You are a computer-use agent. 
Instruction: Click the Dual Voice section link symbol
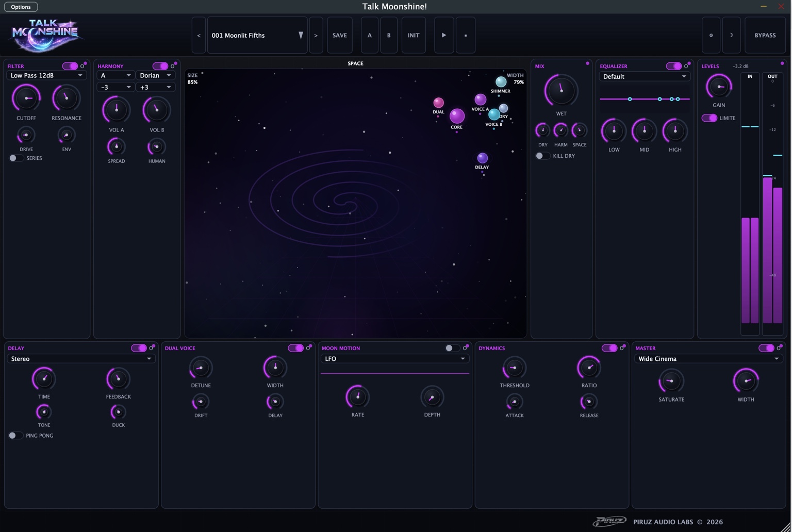(x=308, y=348)
